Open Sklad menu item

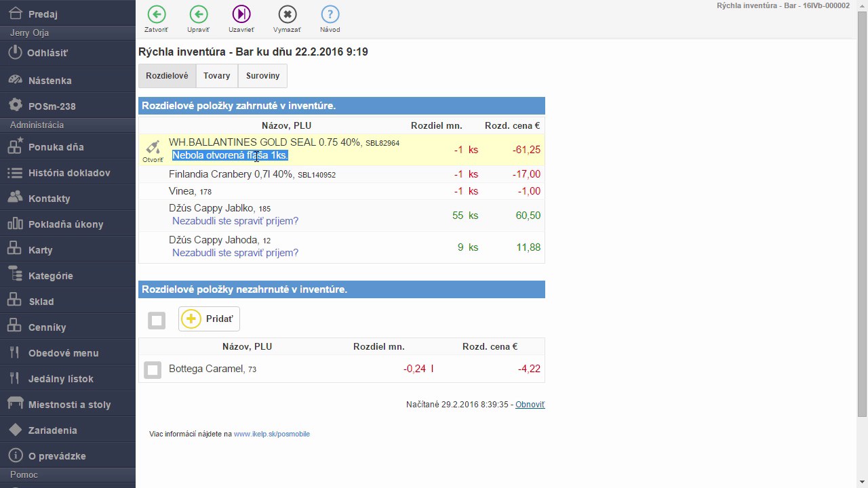[68, 301]
